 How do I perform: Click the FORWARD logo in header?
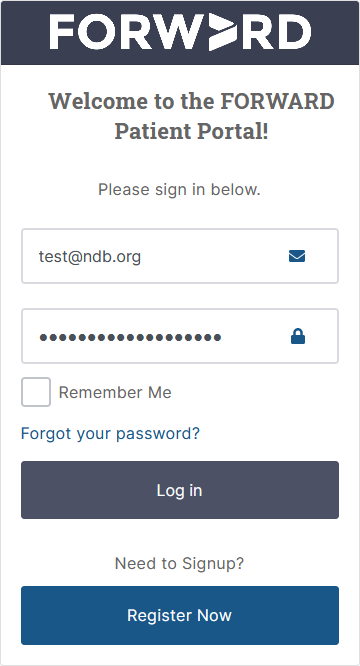(x=180, y=32)
